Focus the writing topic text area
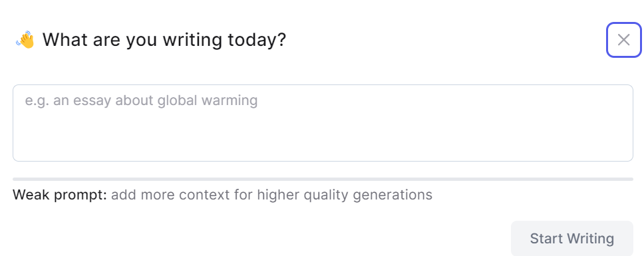644x256 pixels. coord(323,123)
